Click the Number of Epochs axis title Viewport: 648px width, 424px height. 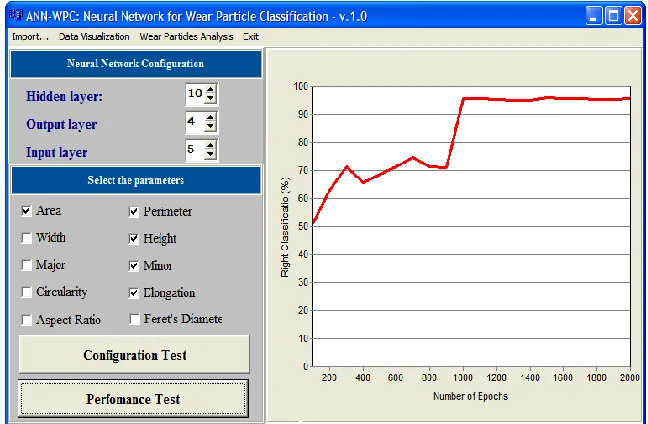[470, 396]
